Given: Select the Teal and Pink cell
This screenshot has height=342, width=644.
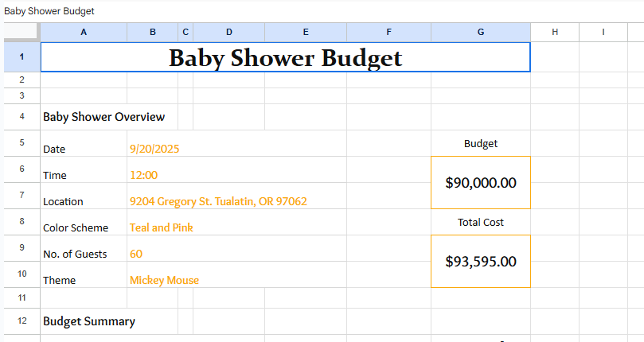Looking at the screenshot, I should 162,227.
